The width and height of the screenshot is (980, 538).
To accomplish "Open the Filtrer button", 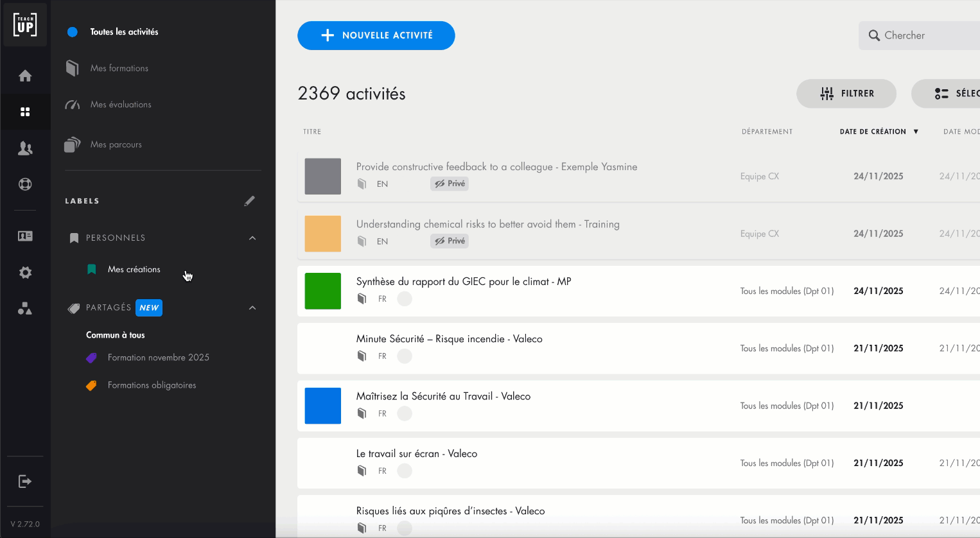I will (846, 94).
